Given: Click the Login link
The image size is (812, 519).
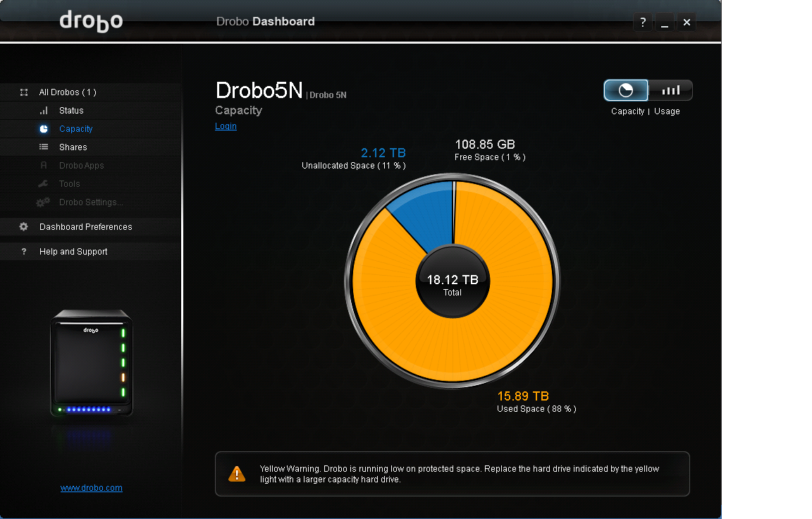Looking at the screenshot, I should [x=226, y=126].
